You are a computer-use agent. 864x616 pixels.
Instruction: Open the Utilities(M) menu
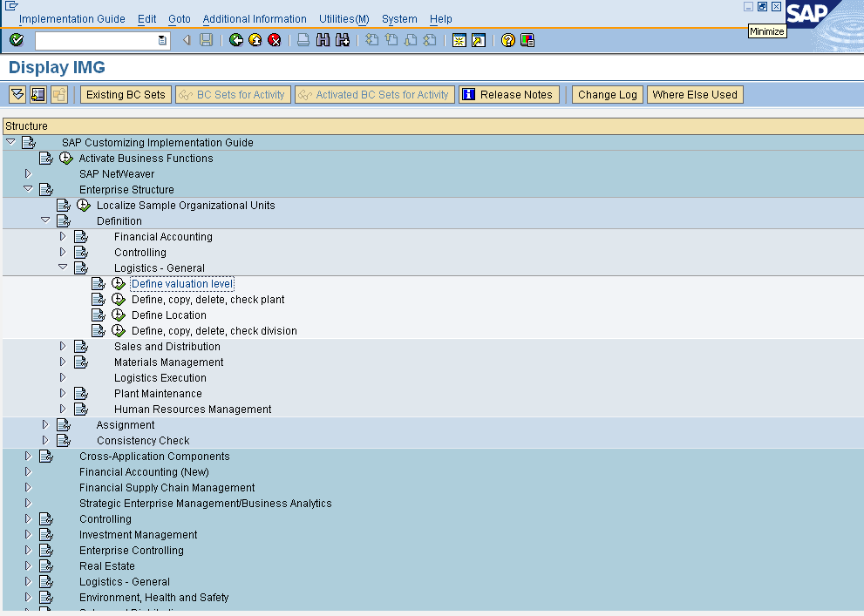pos(344,18)
